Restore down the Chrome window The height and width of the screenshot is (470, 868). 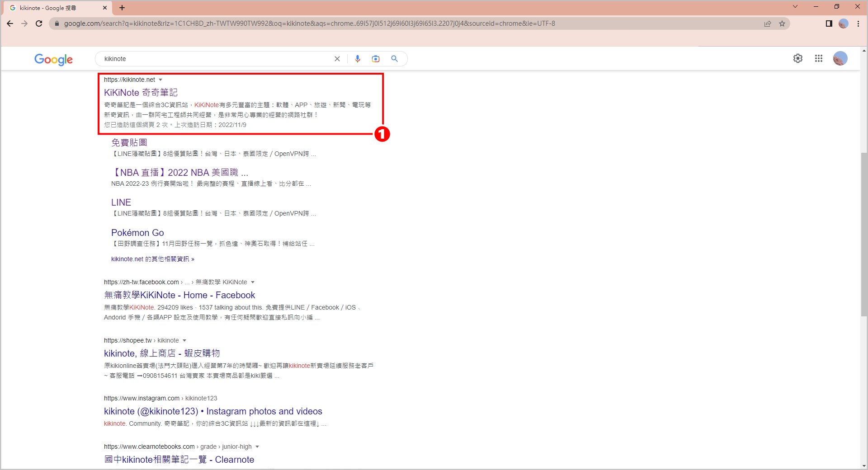pyautogui.click(x=837, y=6)
